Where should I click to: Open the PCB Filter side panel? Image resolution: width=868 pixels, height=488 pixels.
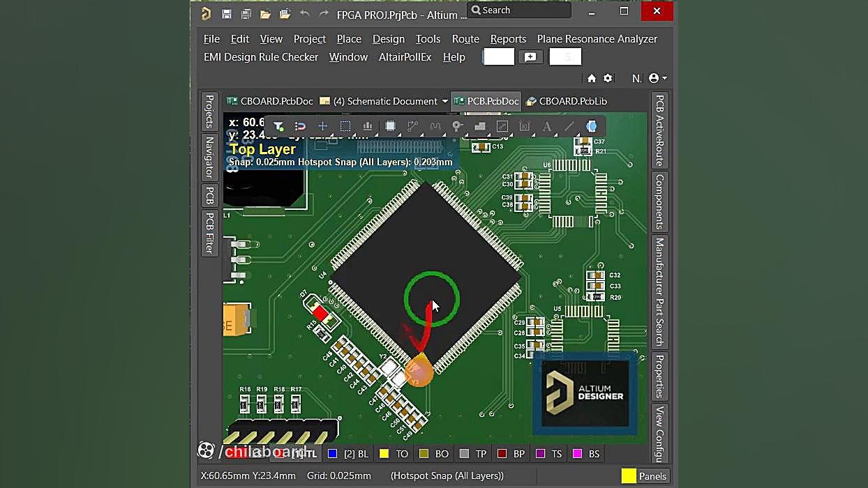[x=209, y=233]
